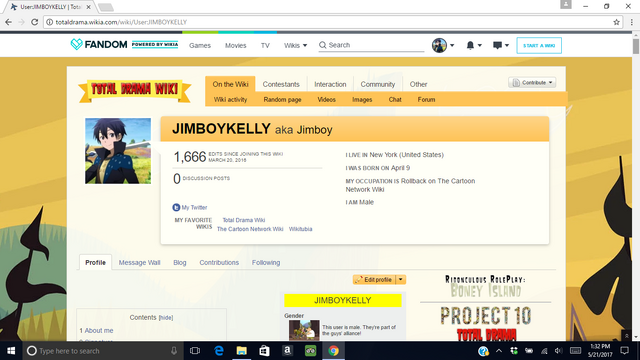Image resolution: width=640 pixels, height=360 pixels.
Task: Switch to the Blog tab
Action: click(180, 262)
